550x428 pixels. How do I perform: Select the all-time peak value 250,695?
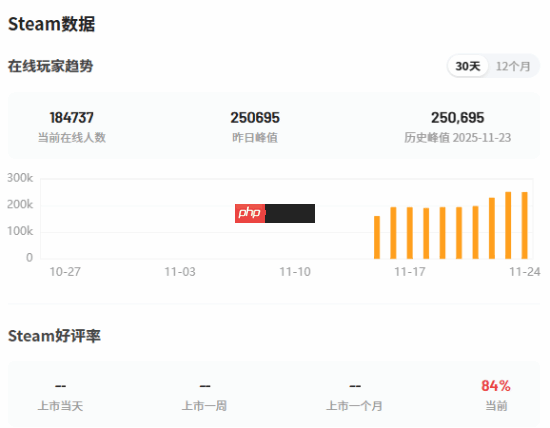[457, 118]
